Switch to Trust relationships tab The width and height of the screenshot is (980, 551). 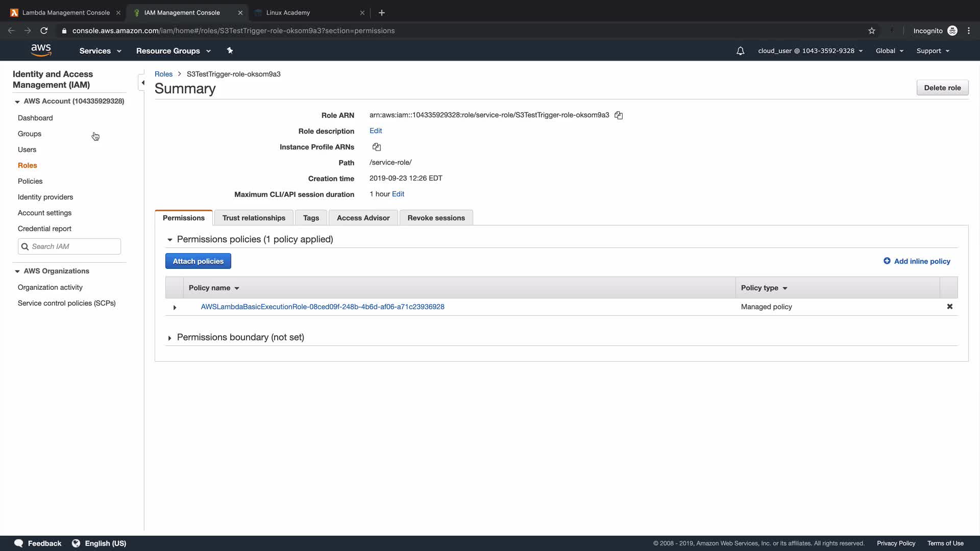point(254,218)
